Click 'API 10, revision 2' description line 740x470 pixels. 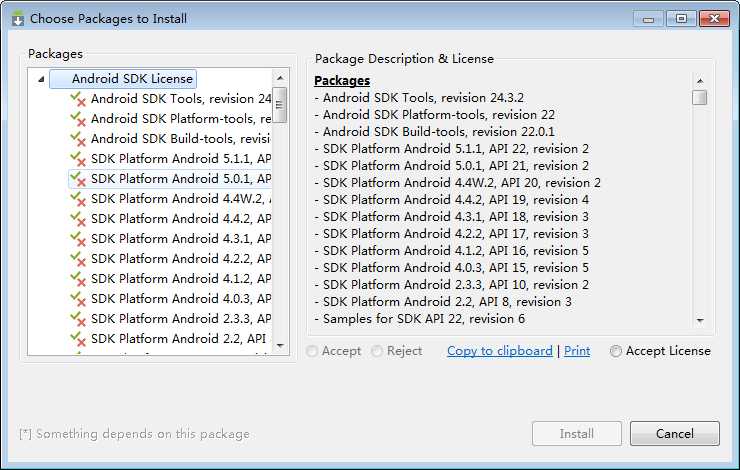[x=452, y=285]
